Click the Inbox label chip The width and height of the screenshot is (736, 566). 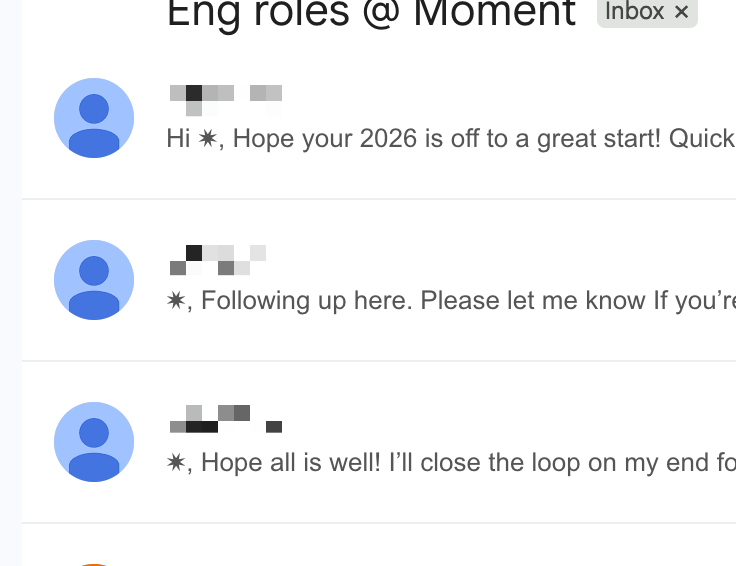635,12
